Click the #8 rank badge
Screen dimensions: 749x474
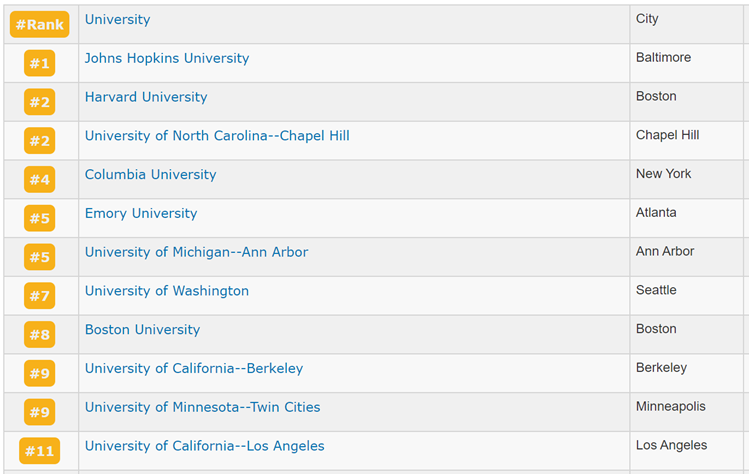(x=40, y=334)
